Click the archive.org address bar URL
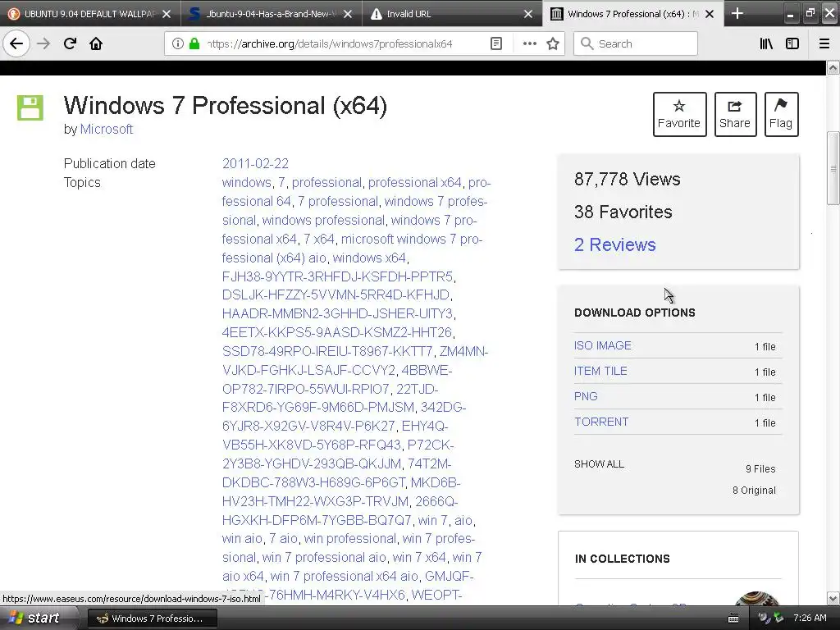 tap(330, 44)
